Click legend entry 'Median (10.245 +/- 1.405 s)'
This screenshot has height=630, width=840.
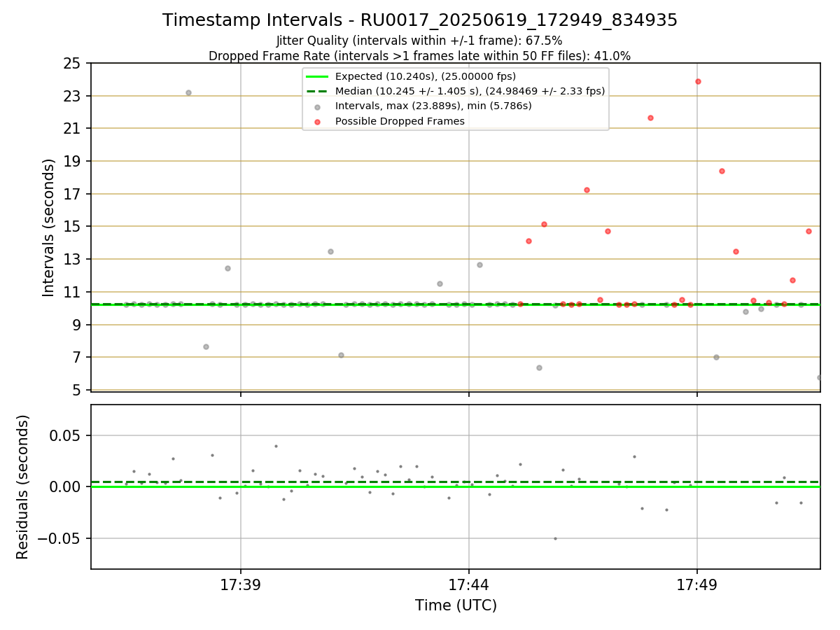tap(470, 91)
